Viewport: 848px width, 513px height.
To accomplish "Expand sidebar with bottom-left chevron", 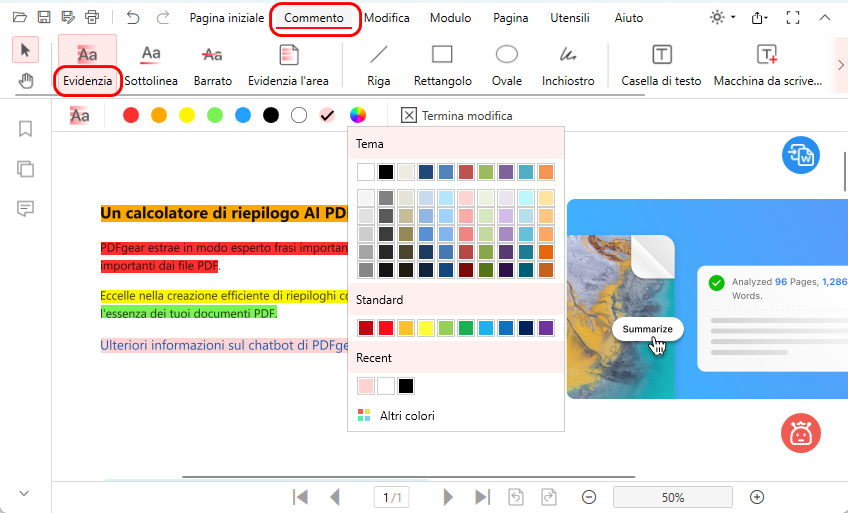I will [x=24, y=494].
